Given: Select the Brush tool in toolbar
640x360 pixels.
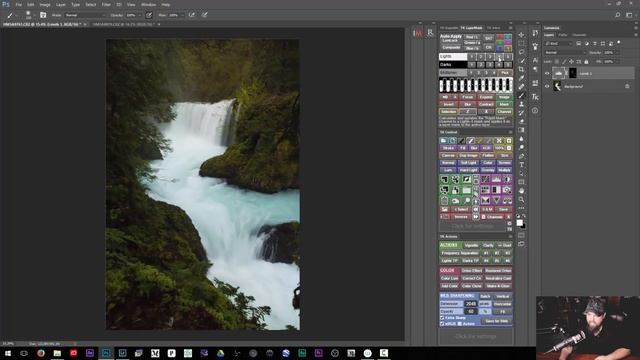Looking at the screenshot, I should click(521, 96).
